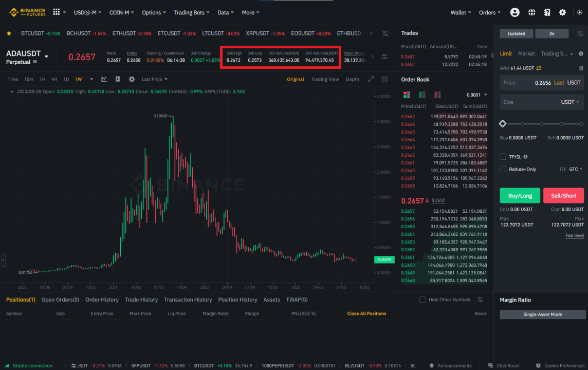Switch to the Market order tab

pos(526,53)
